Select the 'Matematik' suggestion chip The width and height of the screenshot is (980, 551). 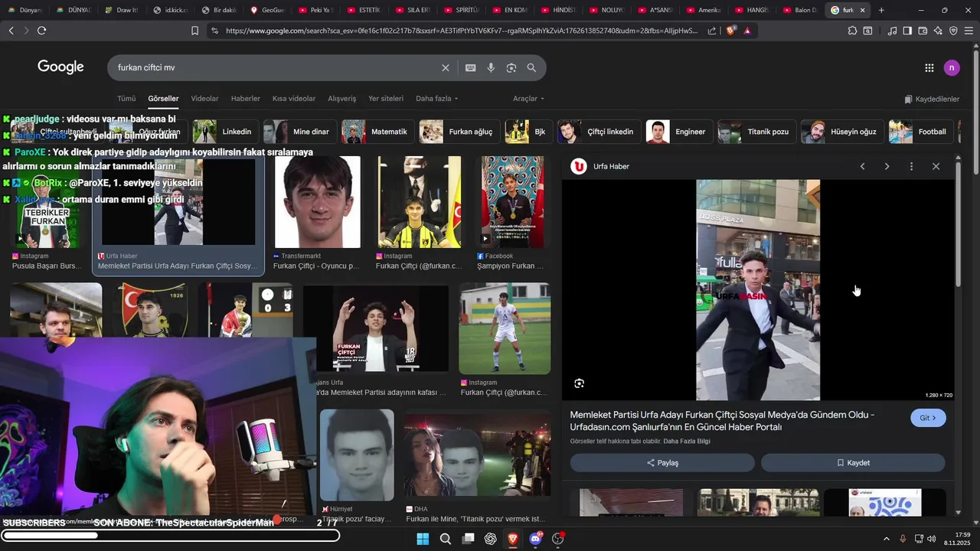[377, 132]
